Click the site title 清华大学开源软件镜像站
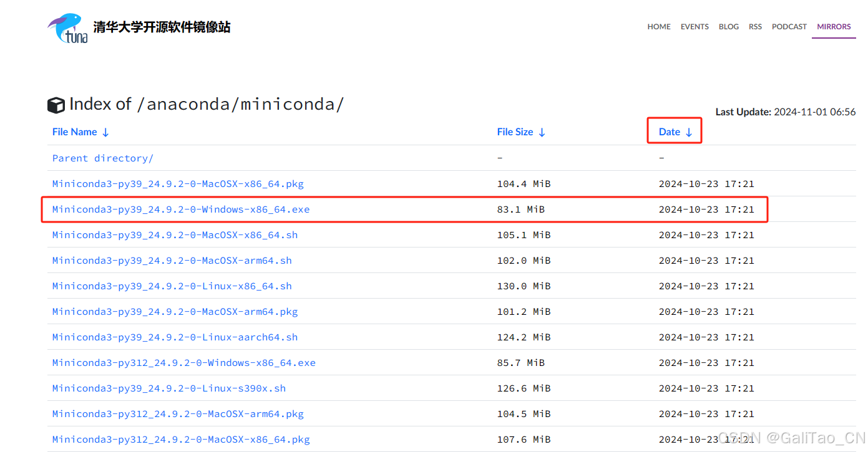Viewport: 868px width, 452px height. 162,27
